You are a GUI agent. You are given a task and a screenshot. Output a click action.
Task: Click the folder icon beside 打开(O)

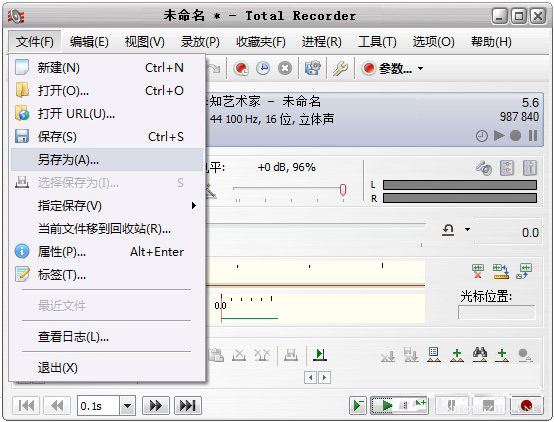pos(22,90)
